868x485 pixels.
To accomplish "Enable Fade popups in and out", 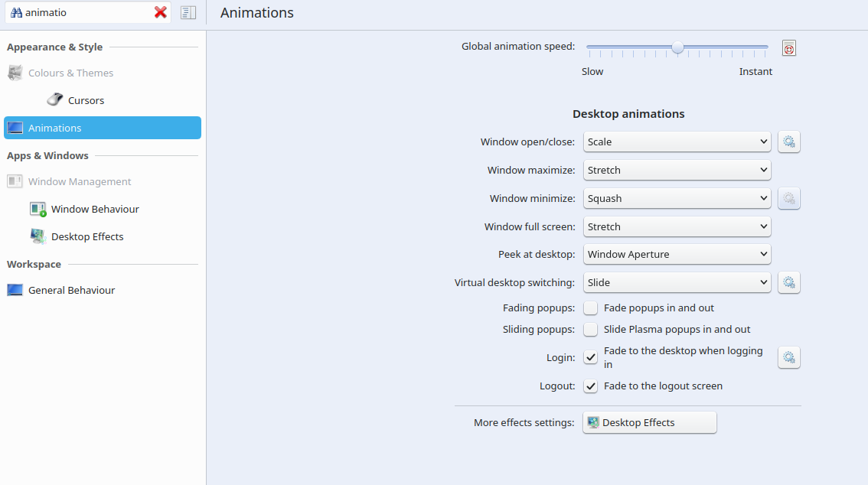I will (x=591, y=308).
